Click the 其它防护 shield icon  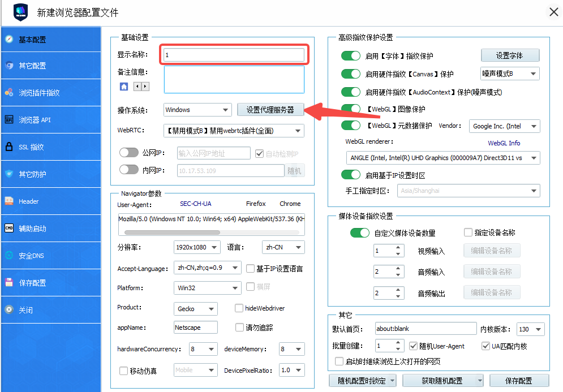(9, 174)
